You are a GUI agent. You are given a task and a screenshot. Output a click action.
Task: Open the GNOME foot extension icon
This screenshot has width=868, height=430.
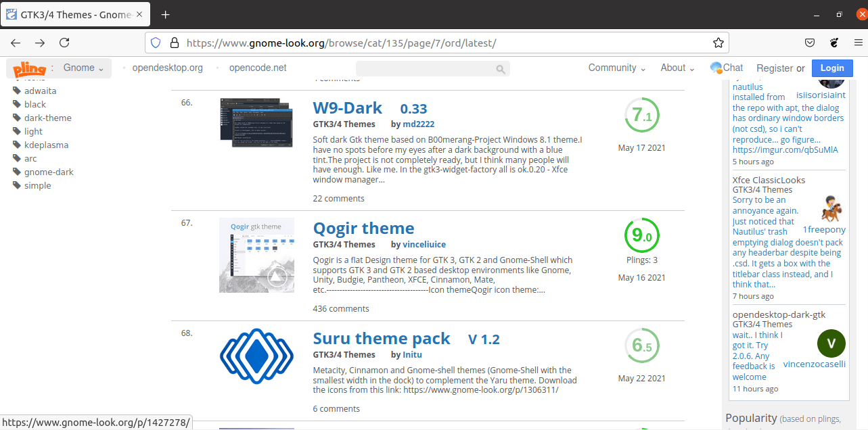(834, 43)
